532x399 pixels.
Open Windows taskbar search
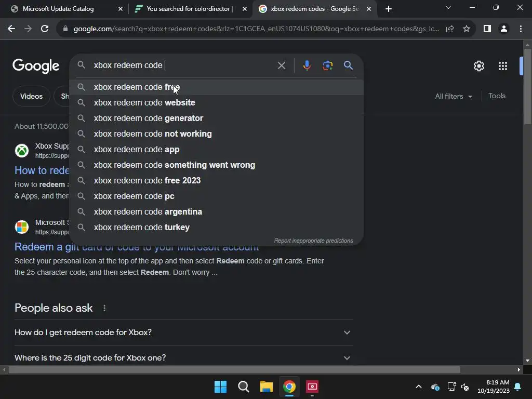tap(243, 387)
